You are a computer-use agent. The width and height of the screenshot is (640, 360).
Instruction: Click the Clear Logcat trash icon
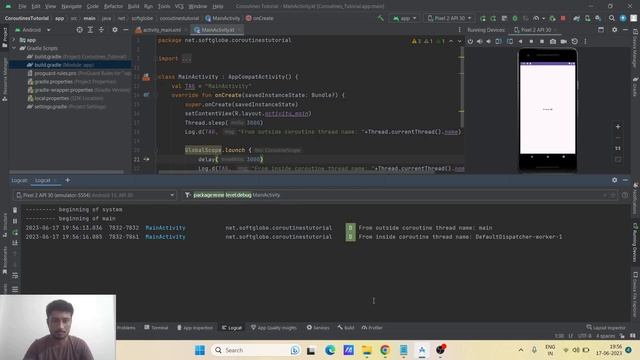pyautogui.click(x=15, y=210)
